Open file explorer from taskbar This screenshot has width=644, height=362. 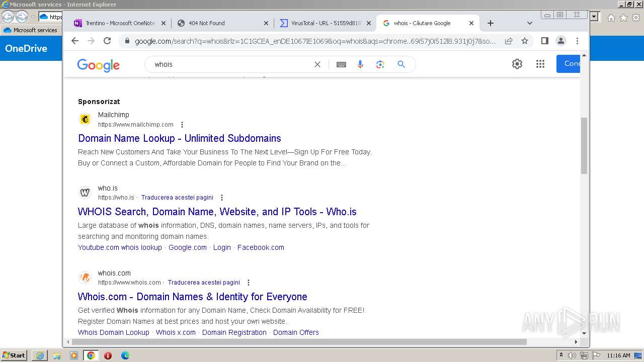tap(57, 355)
